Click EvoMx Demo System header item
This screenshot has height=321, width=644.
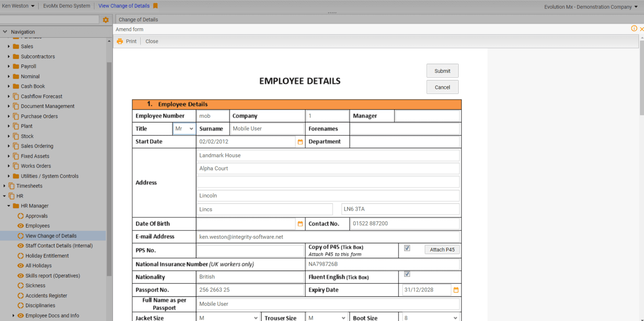[67, 6]
